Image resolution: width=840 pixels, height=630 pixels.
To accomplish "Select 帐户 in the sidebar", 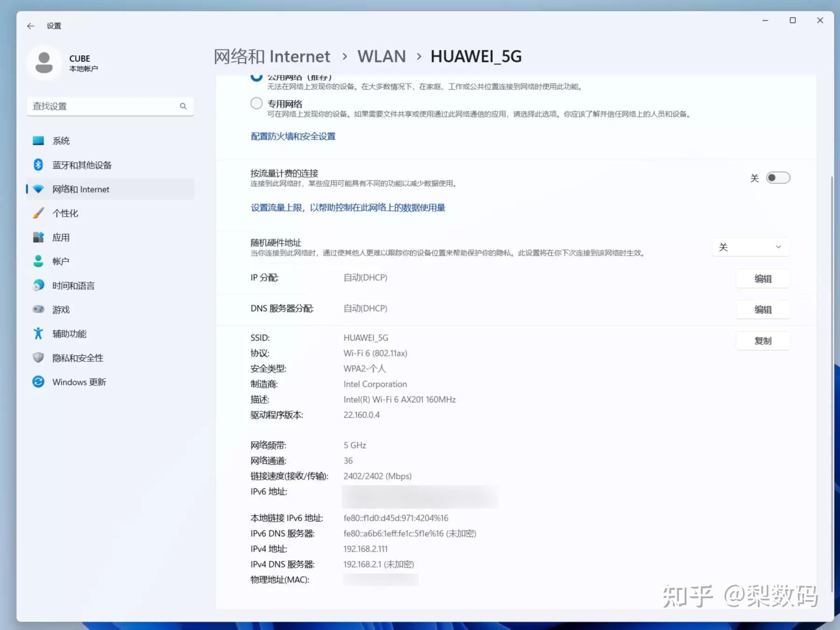I will click(60, 261).
